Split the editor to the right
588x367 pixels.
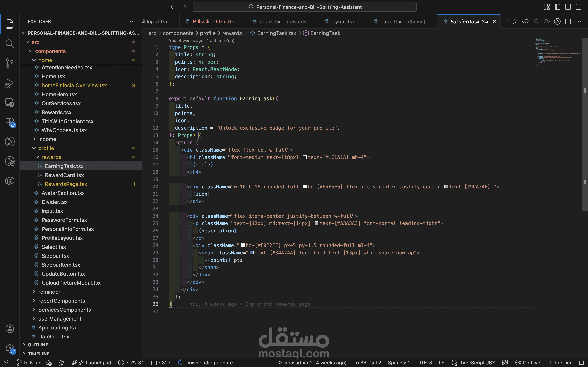point(568,22)
